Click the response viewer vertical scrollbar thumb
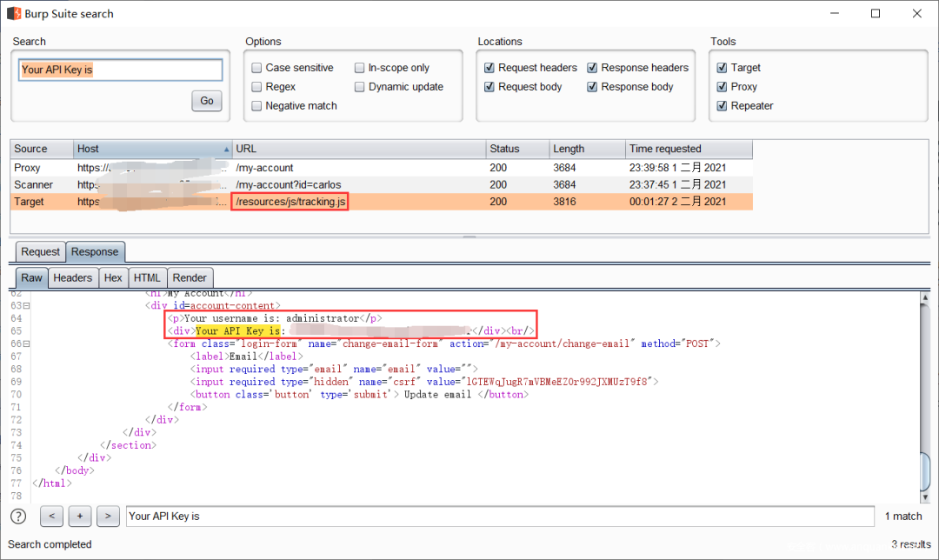Image resolution: width=939 pixels, height=560 pixels. (925, 470)
